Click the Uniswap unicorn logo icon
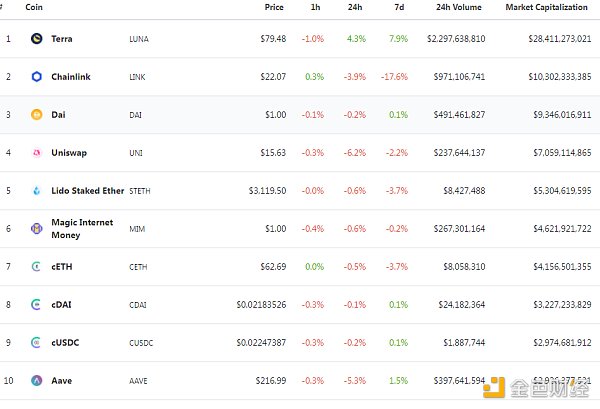Screen dimensions: 600x409 click(37, 153)
